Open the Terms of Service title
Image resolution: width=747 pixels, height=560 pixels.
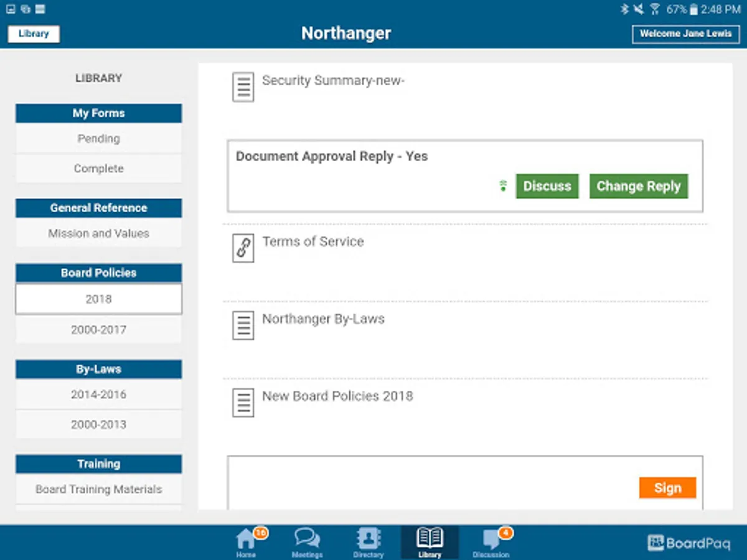(x=313, y=241)
